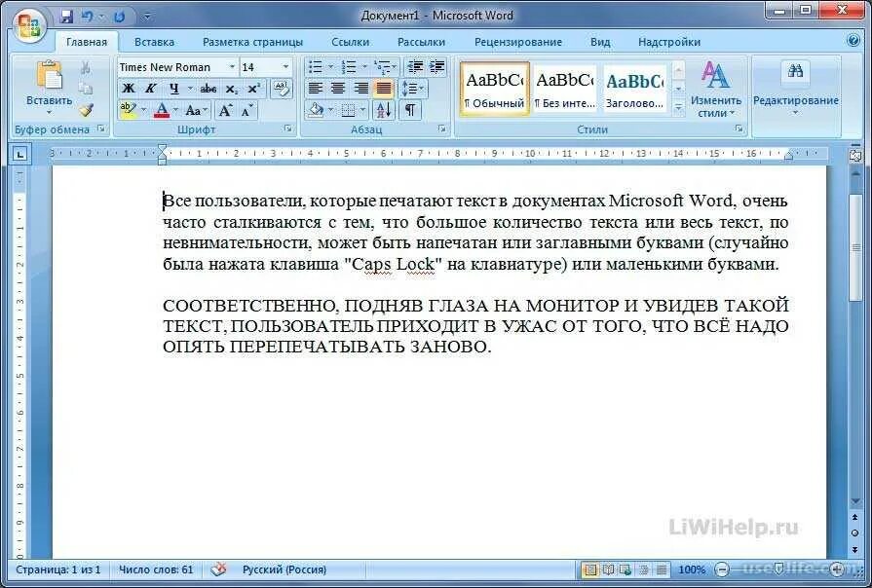The image size is (872, 588).
Task: Open Word help question mark
Action: 853,41
